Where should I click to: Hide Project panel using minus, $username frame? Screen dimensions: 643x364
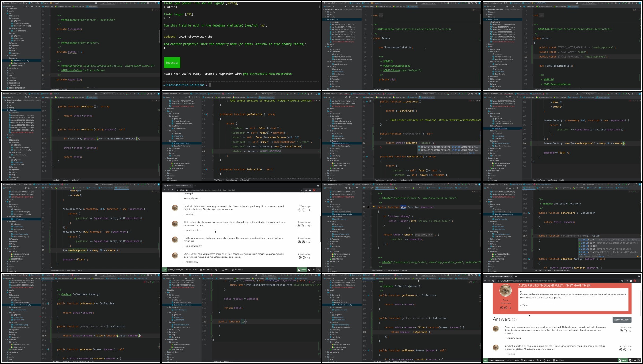pos(39,7)
